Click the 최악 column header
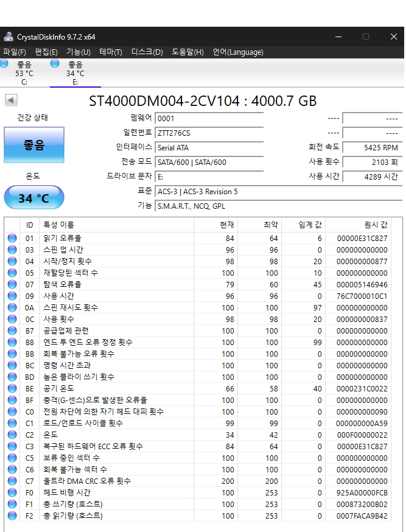 (259, 225)
